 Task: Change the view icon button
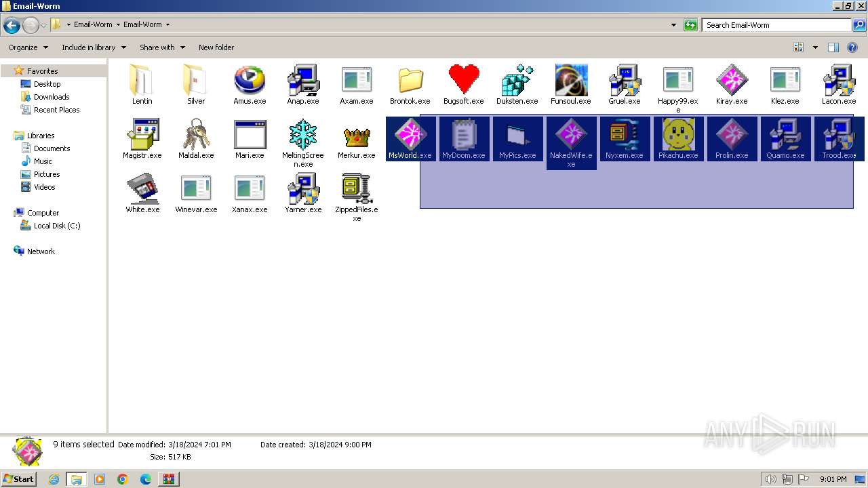pos(799,47)
